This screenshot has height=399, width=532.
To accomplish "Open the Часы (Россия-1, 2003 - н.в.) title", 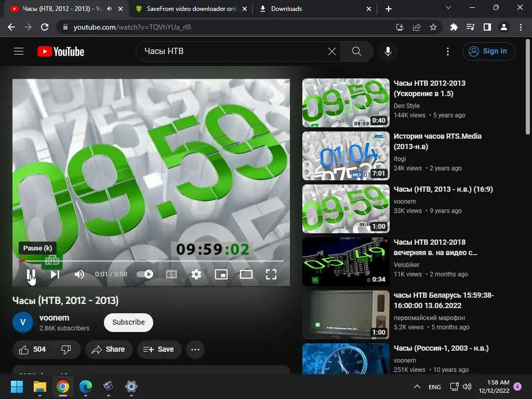I will click(441, 348).
